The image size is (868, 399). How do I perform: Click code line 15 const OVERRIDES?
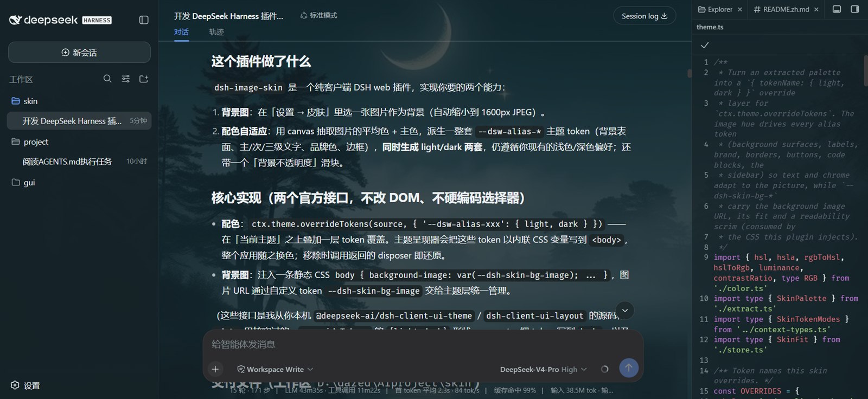pyautogui.click(x=756, y=391)
